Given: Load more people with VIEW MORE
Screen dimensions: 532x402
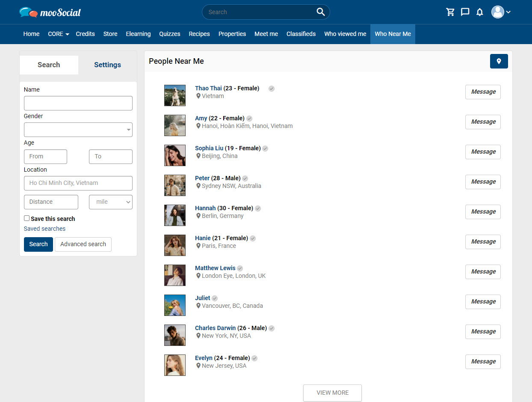Looking at the screenshot, I should click(332, 393).
